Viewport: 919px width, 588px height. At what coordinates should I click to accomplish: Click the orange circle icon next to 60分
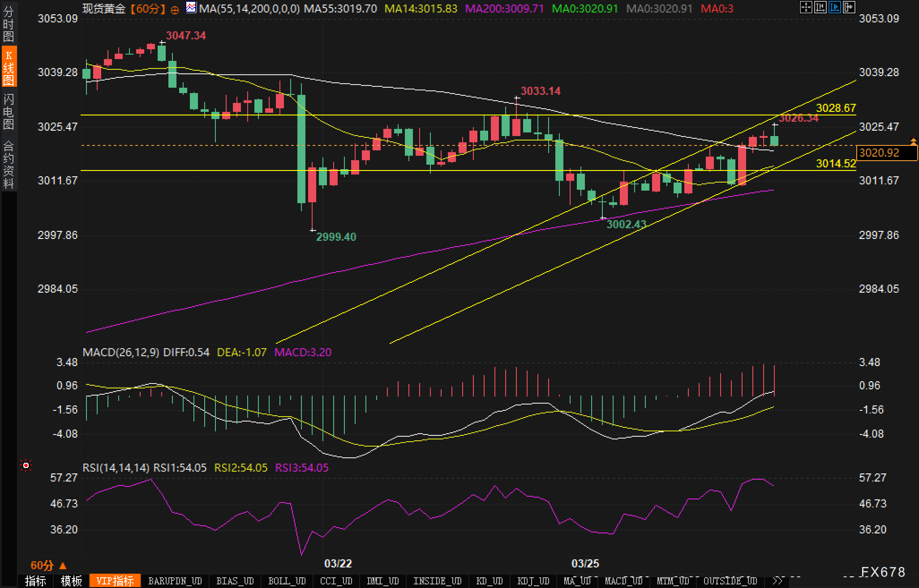[175, 9]
